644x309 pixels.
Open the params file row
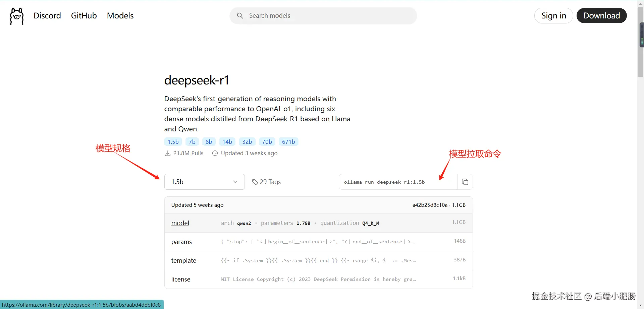(319, 242)
